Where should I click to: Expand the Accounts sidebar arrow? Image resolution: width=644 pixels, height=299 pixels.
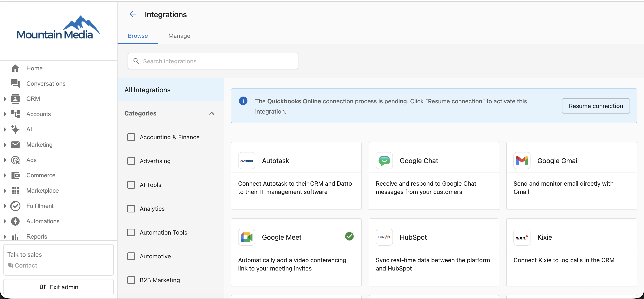point(5,114)
